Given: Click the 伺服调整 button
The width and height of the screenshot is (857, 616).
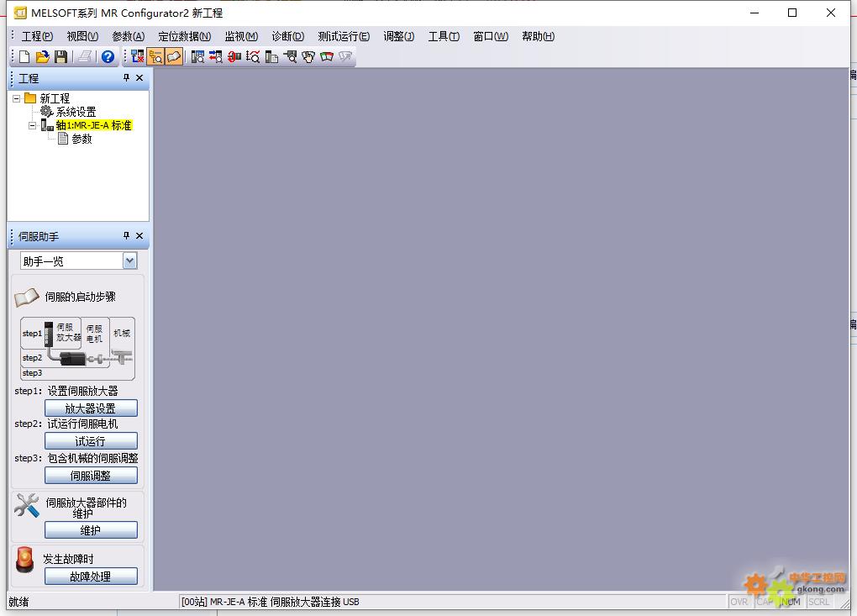Looking at the screenshot, I should coord(91,476).
